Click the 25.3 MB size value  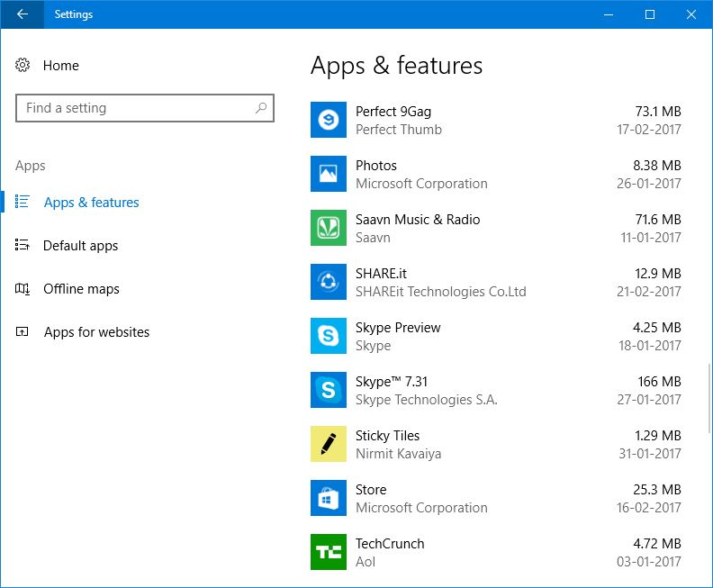click(x=657, y=490)
